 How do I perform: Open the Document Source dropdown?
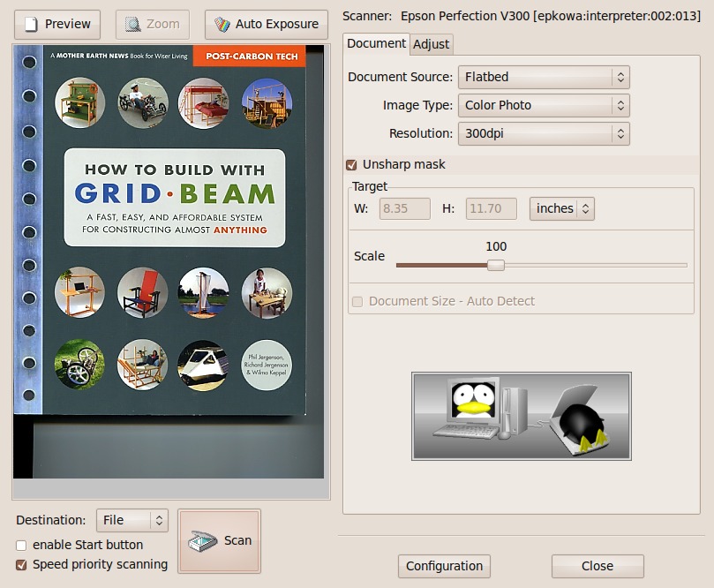(543, 78)
